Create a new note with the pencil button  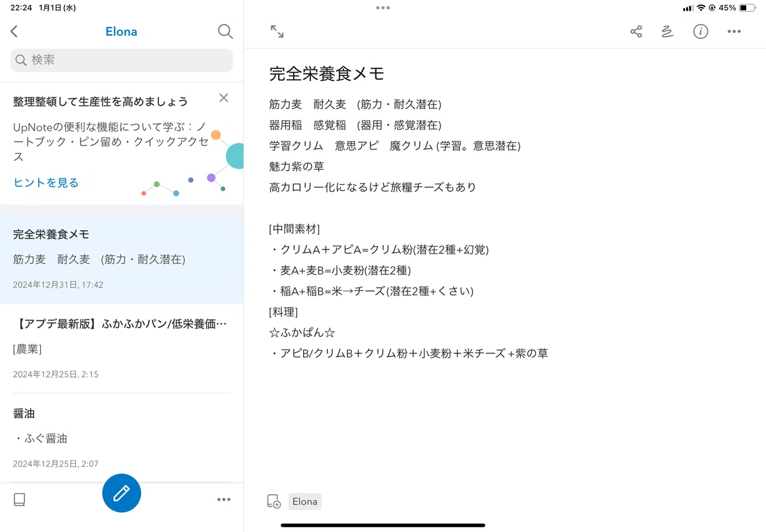click(121, 493)
